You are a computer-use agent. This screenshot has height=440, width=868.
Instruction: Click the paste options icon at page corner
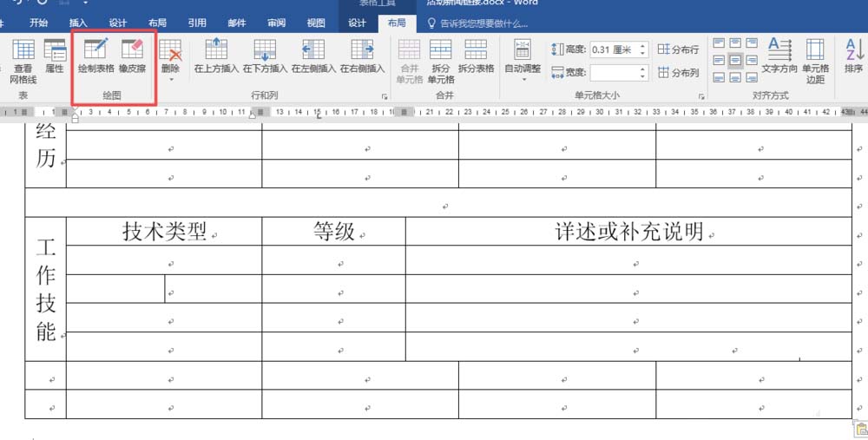click(861, 428)
